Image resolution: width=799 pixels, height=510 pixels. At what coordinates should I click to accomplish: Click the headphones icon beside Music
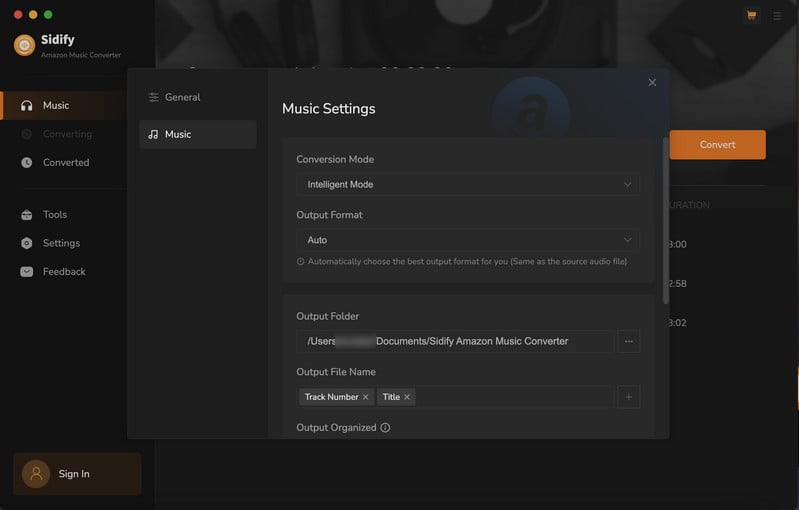point(26,105)
